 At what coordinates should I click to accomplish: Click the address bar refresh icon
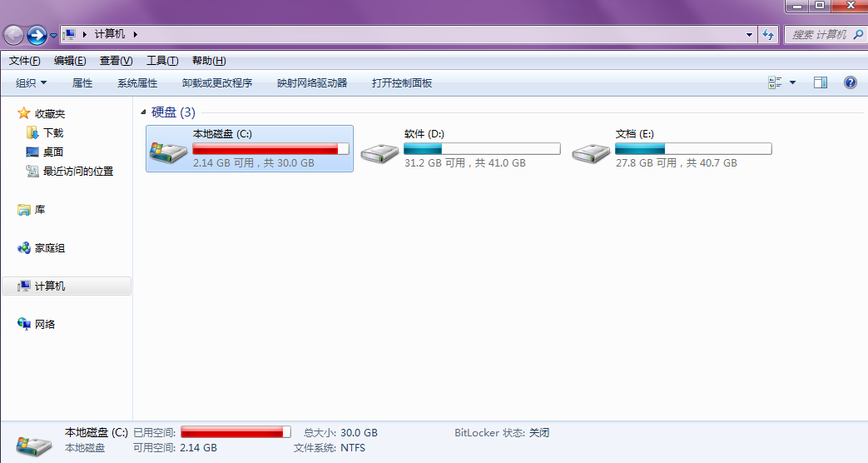[768, 34]
